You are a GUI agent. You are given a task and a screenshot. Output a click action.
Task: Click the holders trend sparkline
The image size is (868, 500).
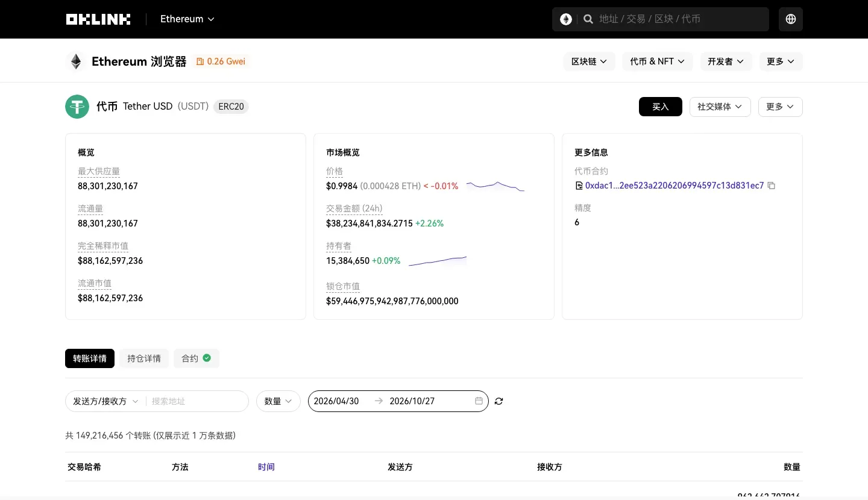[438, 261]
